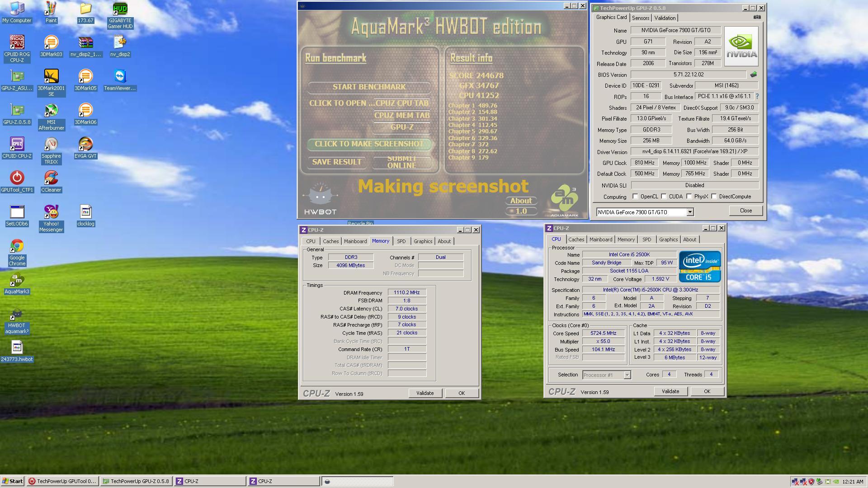Image resolution: width=868 pixels, height=488 pixels.
Task: Open Mainboard tab in CPU-Z Memory window
Action: 355,241
